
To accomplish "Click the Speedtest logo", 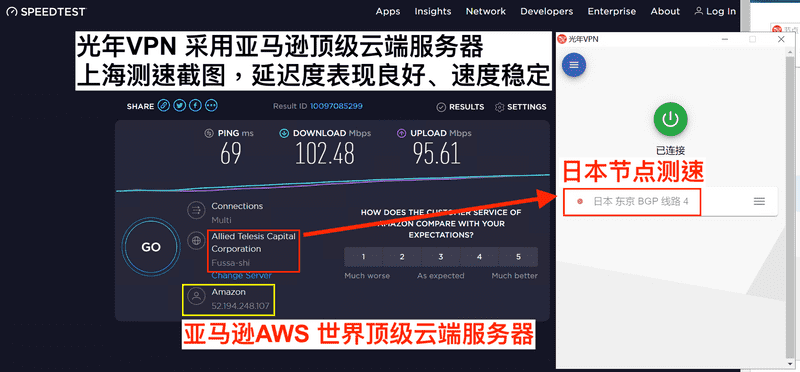I will click(x=46, y=11).
